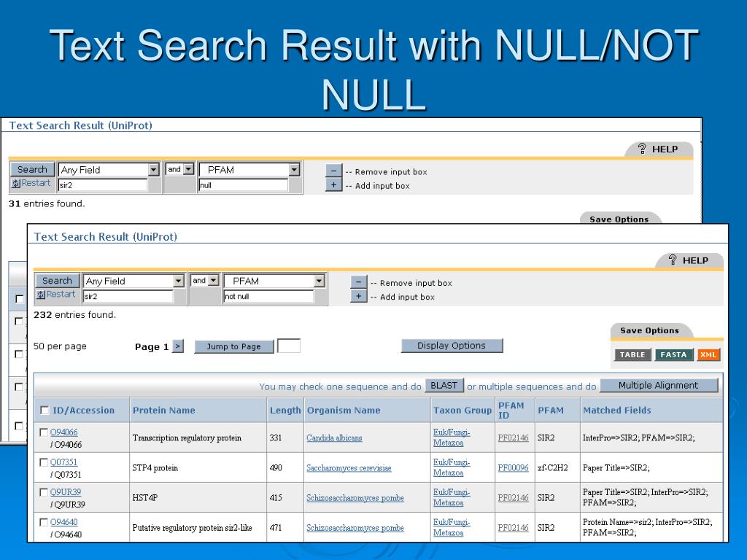This screenshot has width=747, height=560.
Task: Open Euk/Fungi-Metazoa link in O94066 row
Action: coord(451,437)
